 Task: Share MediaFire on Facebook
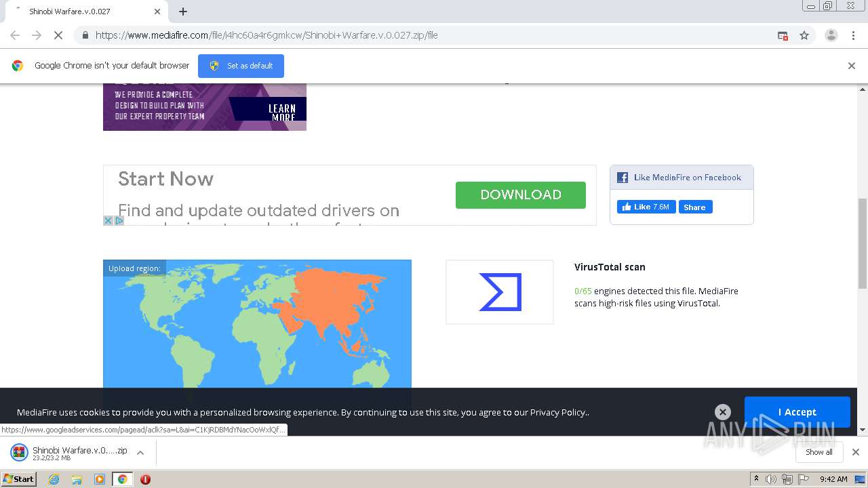pyautogui.click(x=694, y=207)
